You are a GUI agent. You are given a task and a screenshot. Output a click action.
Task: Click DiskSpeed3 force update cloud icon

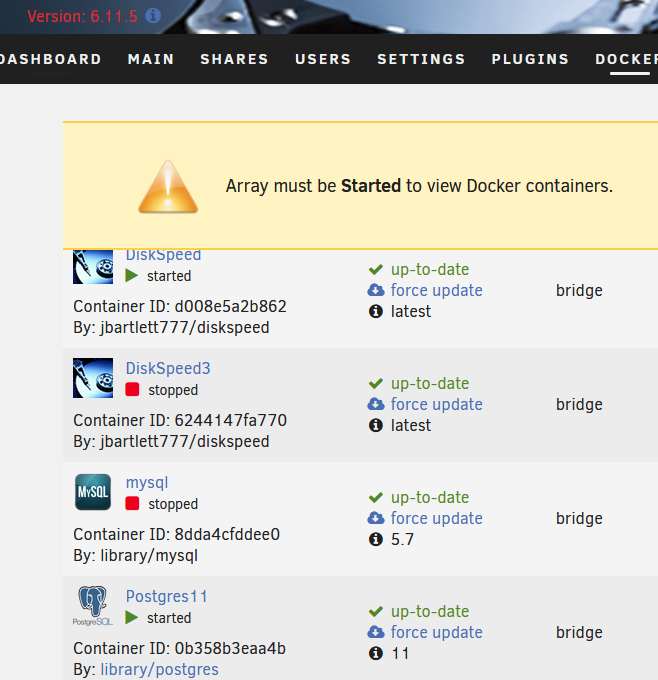click(376, 404)
